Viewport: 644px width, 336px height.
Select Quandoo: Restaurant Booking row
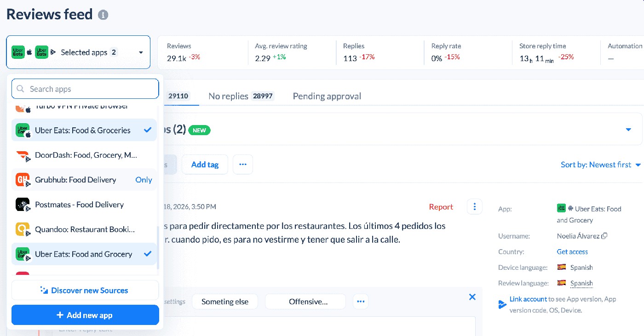(x=84, y=229)
